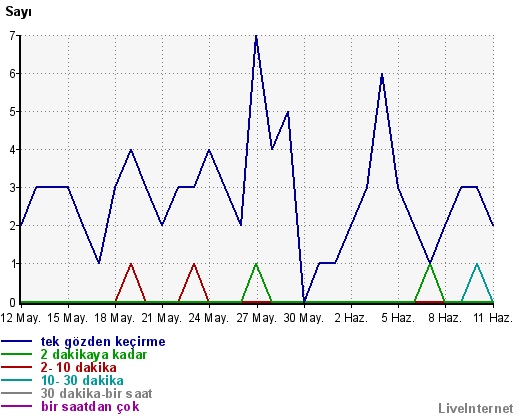
Task: Click the red legend line for 2-10 dakika
Action: (16, 367)
